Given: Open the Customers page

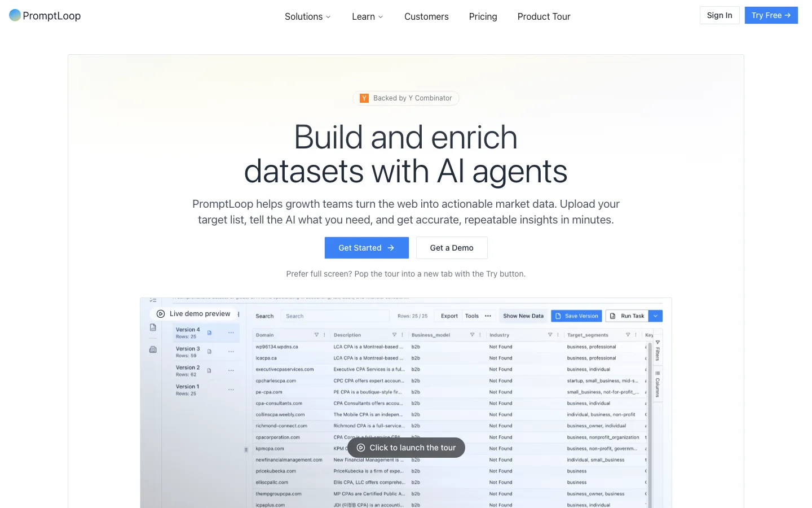Looking at the screenshot, I should (x=426, y=17).
